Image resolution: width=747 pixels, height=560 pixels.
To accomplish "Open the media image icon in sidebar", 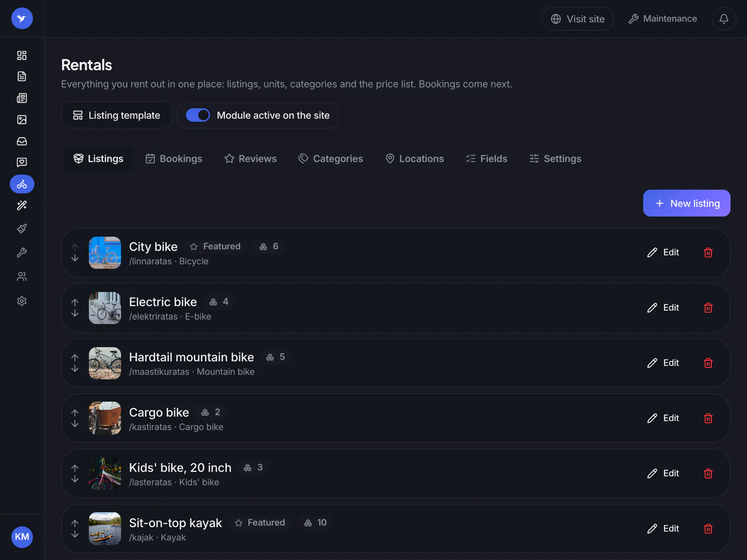I will tap(22, 120).
